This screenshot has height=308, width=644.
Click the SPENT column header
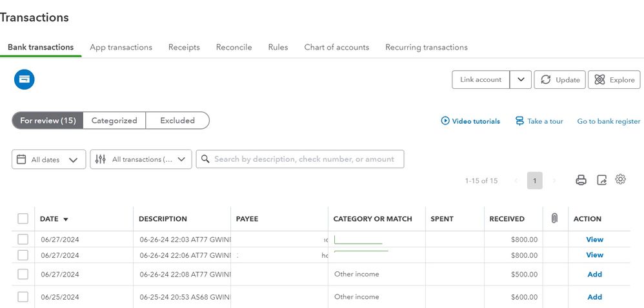pyautogui.click(x=442, y=219)
